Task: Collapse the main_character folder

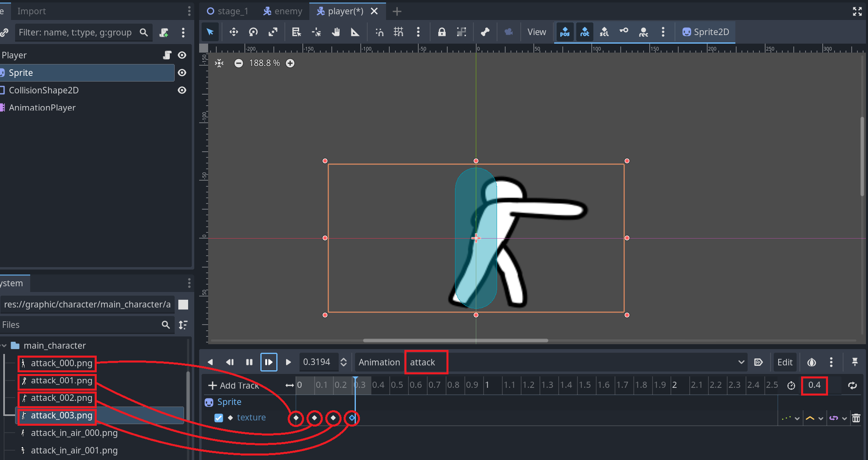Action: tap(4, 346)
